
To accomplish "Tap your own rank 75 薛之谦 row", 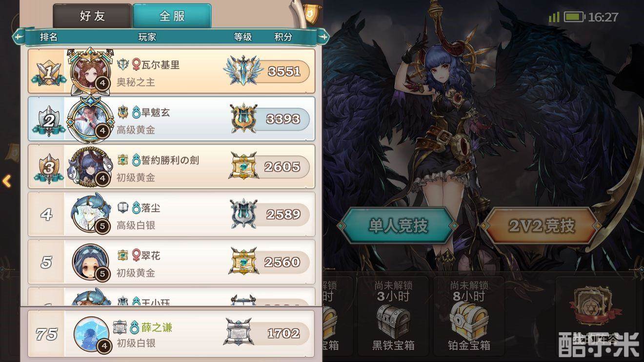I will click(x=171, y=334).
